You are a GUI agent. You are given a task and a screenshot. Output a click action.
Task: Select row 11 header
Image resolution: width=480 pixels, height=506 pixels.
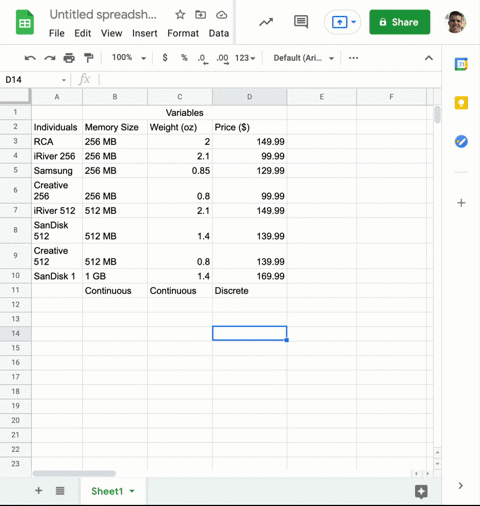point(15,290)
